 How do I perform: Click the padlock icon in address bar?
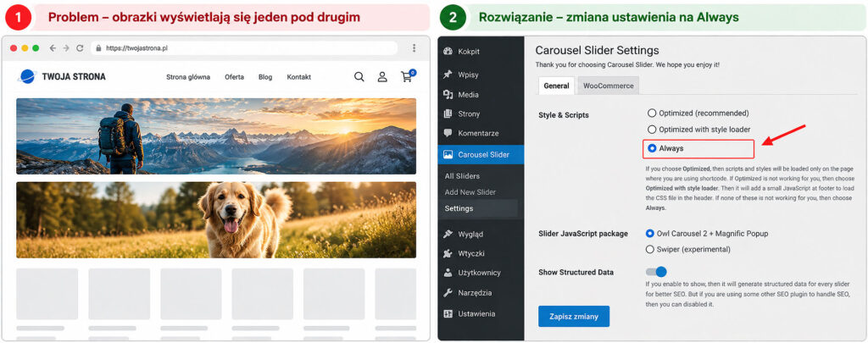(x=98, y=48)
